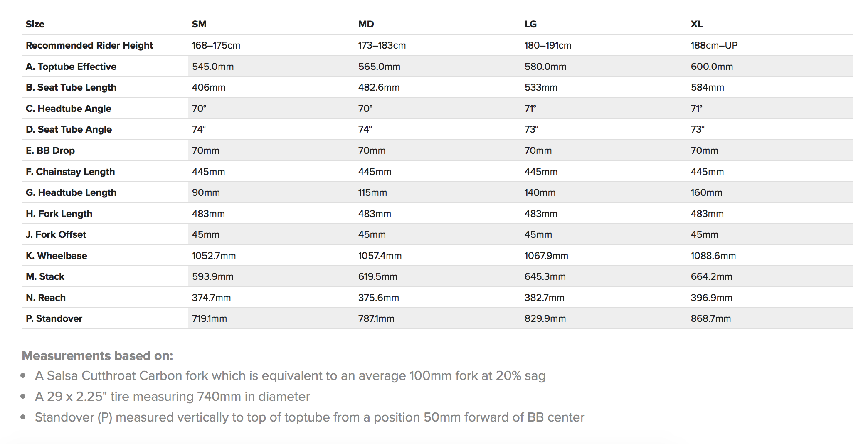Image resolution: width=868 pixels, height=444 pixels.
Task: Click the Recommended Rider Height row label
Action: click(89, 45)
